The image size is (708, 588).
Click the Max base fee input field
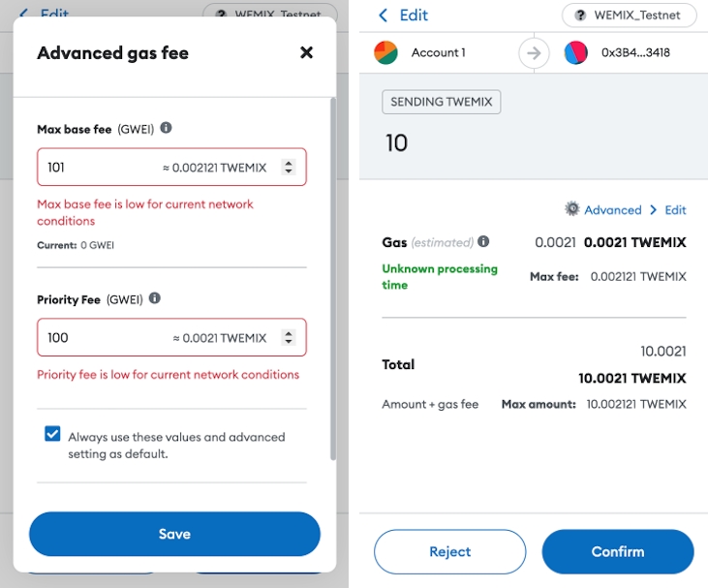point(171,167)
